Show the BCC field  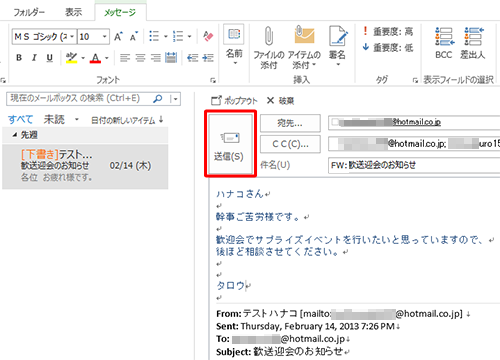click(x=444, y=43)
